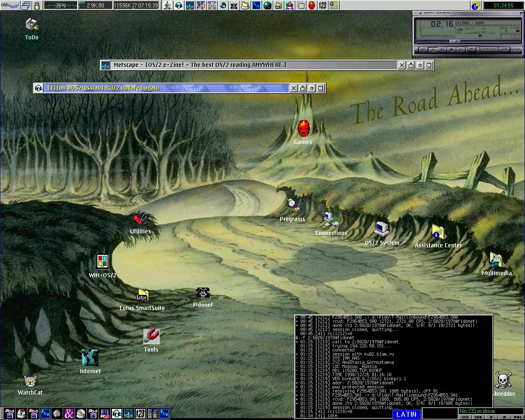Click the 11596K memory uptime indicator

click(x=136, y=6)
